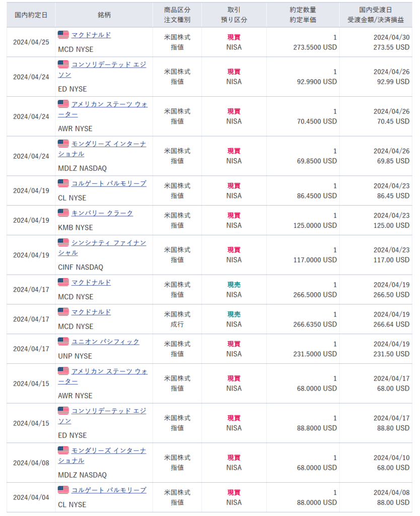The width and height of the screenshot is (420, 516).
Task: Click the 銘柄 column header
Action: pyautogui.click(x=104, y=15)
